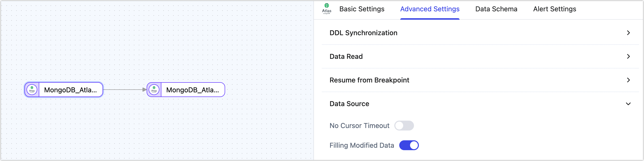Image resolution: width=644 pixels, height=161 pixels.
Task: Click the Atlas icon on the target node
Action: click(x=154, y=90)
